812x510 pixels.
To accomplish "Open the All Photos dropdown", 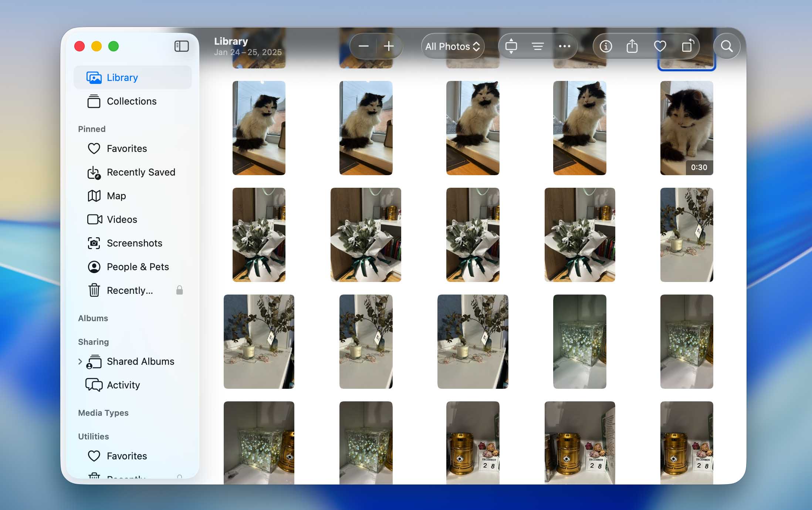I will (x=453, y=46).
